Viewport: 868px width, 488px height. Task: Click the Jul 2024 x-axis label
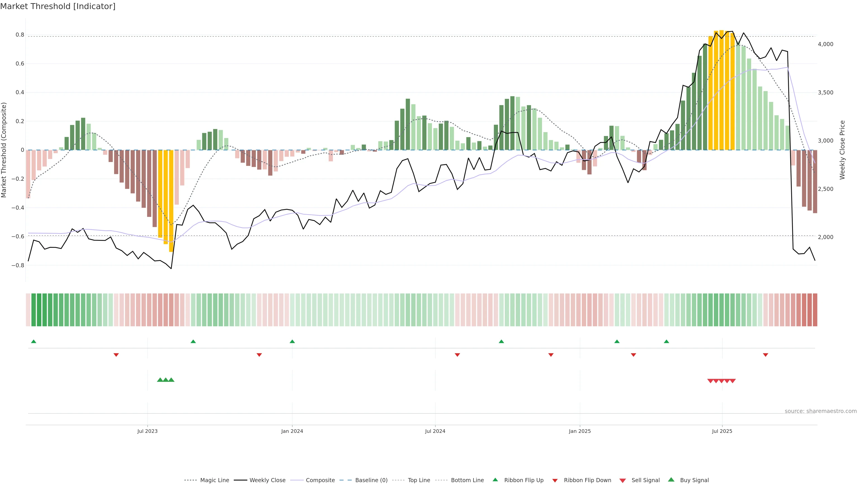tap(435, 431)
